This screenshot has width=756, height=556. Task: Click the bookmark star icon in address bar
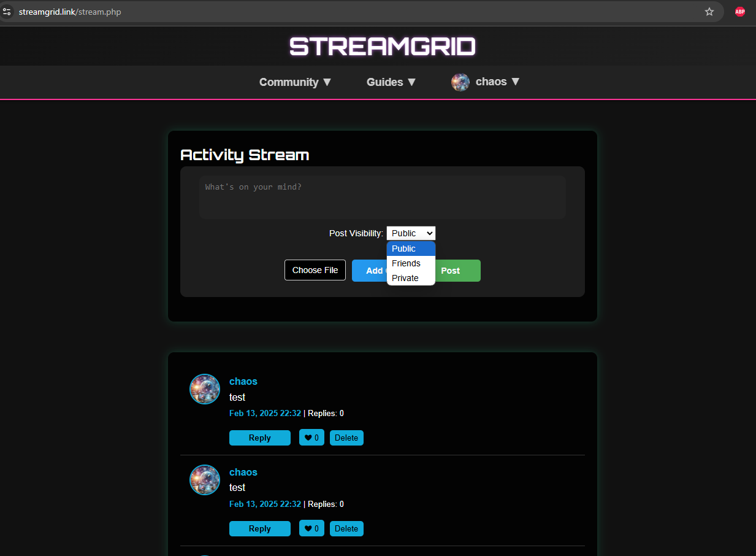click(709, 12)
